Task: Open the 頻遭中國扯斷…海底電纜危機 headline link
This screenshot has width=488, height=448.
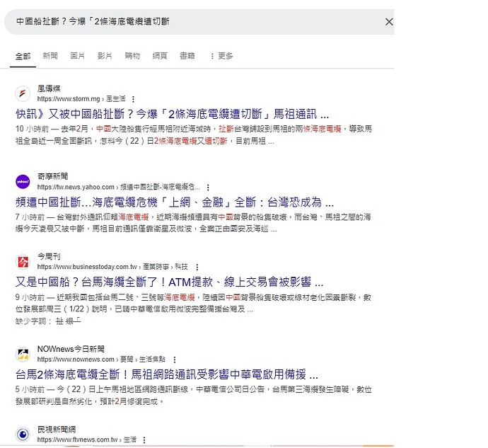Action: coord(175,202)
